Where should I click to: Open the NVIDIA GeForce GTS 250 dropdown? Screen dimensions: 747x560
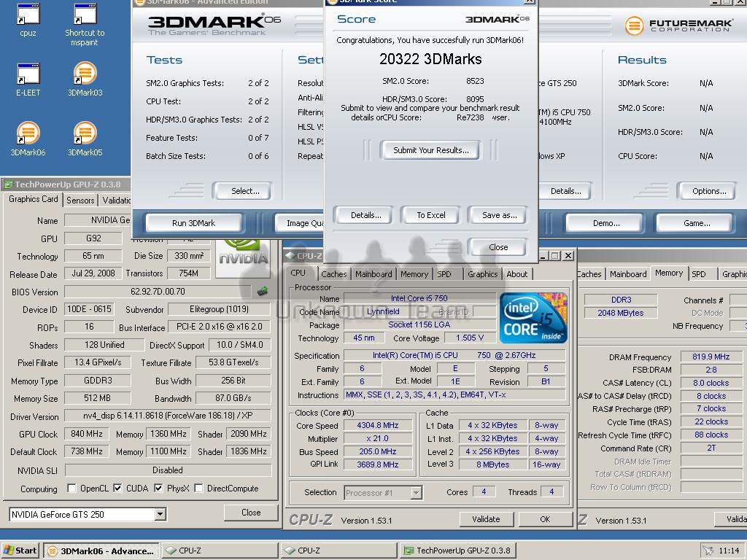coord(160,514)
